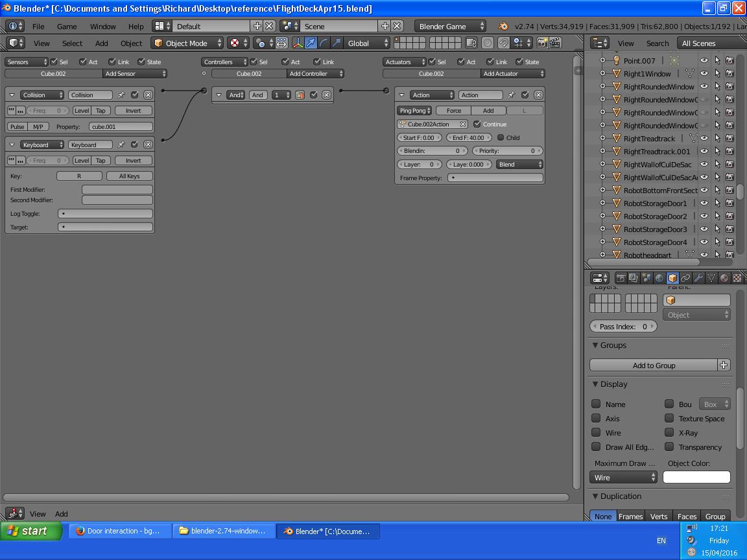Open the Select menu in 3D header
This screenshot has width=747, height=560.
tap(72, 43)
